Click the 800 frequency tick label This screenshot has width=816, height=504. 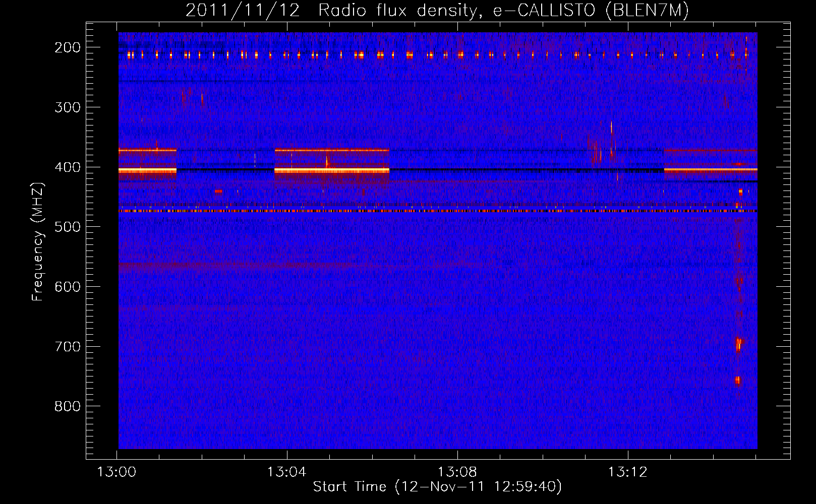(x=68, y=407)
